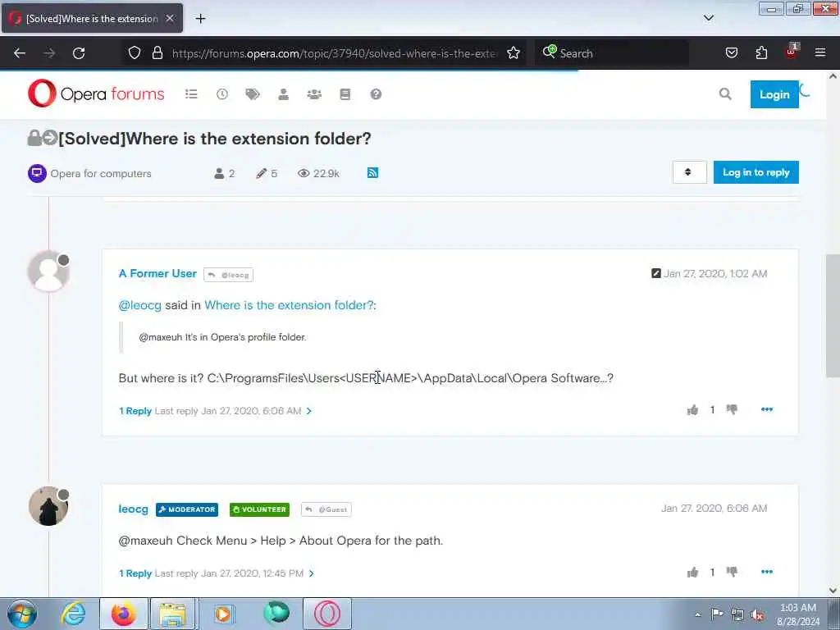840x630 pixels.
Task: Follow the 'Where is the extension folder?' quoted link
Action: click(x=289, y=305)
